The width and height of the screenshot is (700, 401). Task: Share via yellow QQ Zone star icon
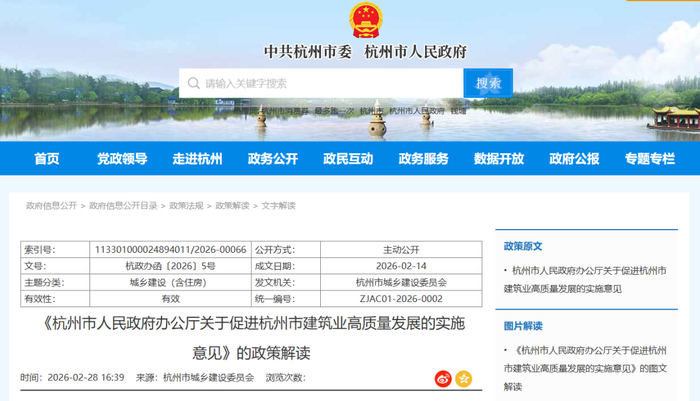(464, 378)
